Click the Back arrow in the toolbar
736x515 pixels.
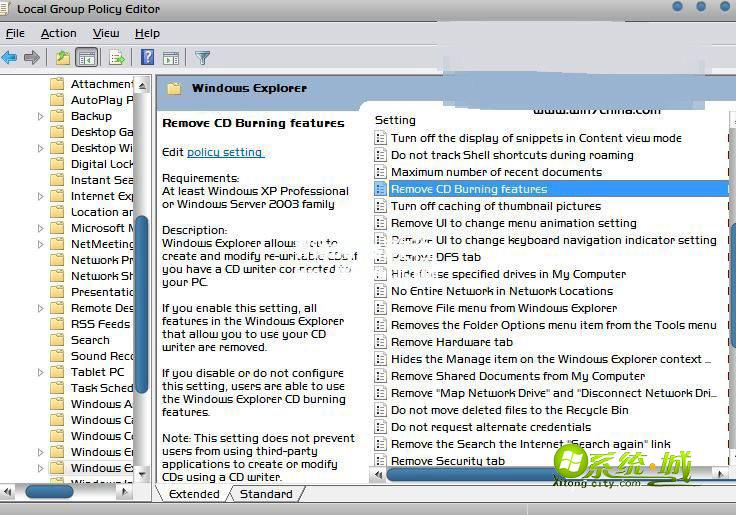(10, 58)
